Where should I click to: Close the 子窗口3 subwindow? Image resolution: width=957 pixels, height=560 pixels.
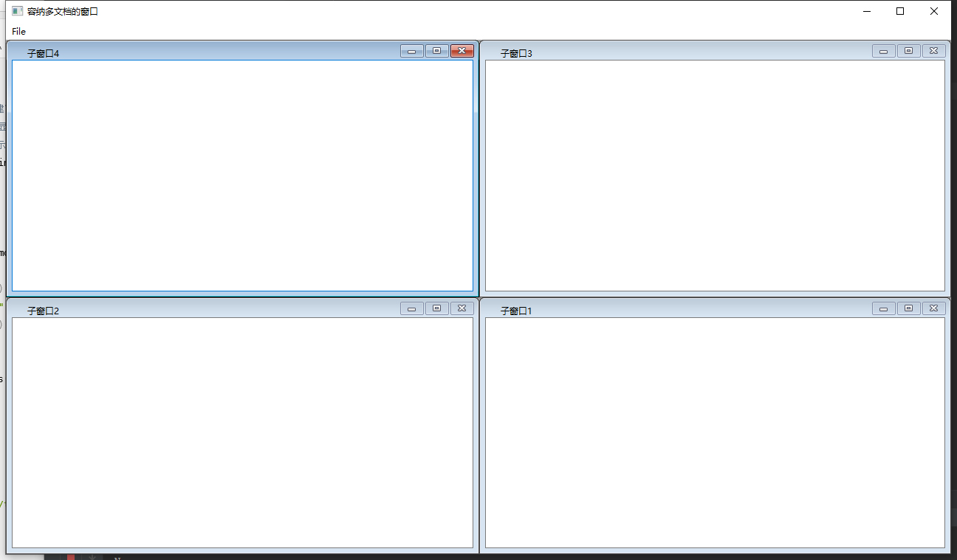[934, 51]
